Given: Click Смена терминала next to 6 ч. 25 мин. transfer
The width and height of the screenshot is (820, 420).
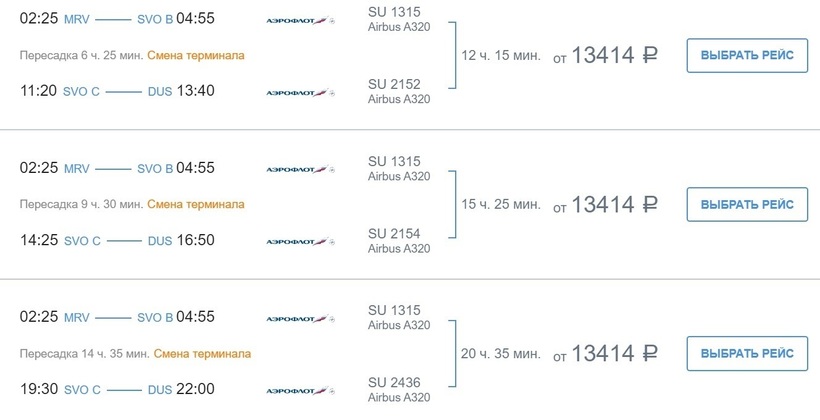Looking at the screenshot, I should (195, 55).
